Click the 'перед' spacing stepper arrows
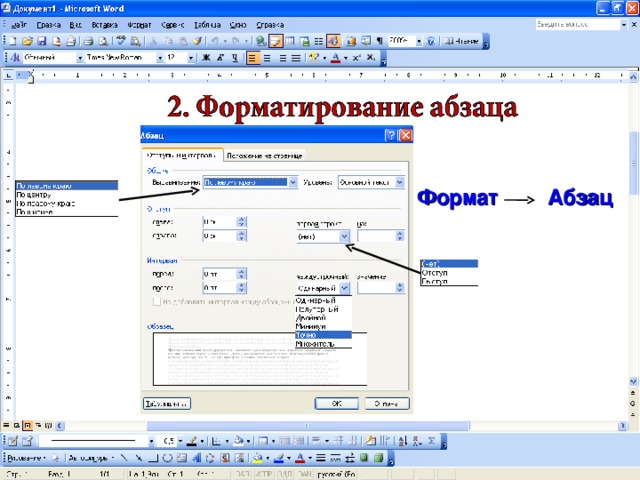This screenshot has height=480, width=640. pyautogui.click(x=241, y=274)
